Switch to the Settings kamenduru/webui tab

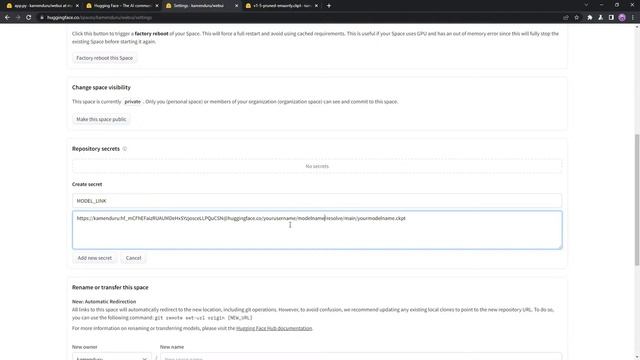tap(202, 6)
